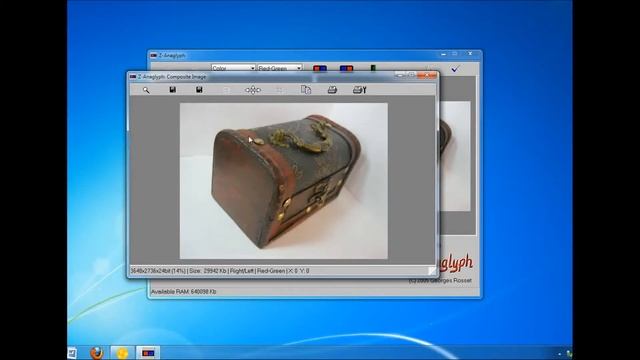The height and width of the screenshot is (360, 640).
Task: Open printer setup icon with tool symbol
Action: [x=360, y=90]
